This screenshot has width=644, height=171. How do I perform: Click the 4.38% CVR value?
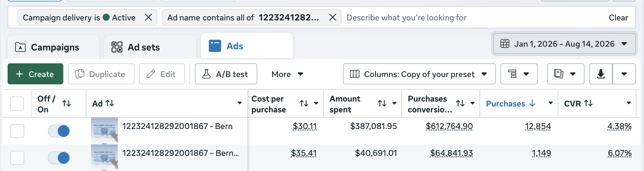(x=619, y=126)
